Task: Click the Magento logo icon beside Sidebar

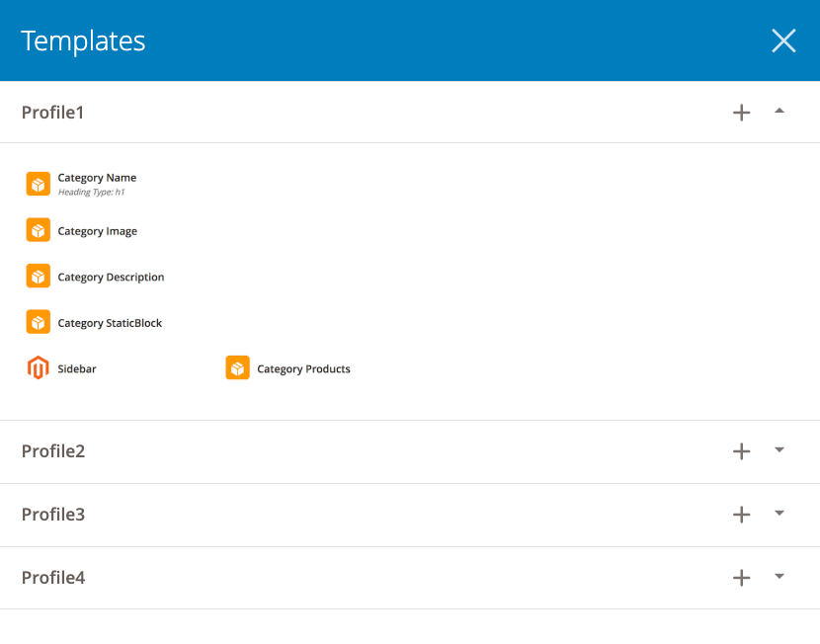Action: [x=39, y=368]
